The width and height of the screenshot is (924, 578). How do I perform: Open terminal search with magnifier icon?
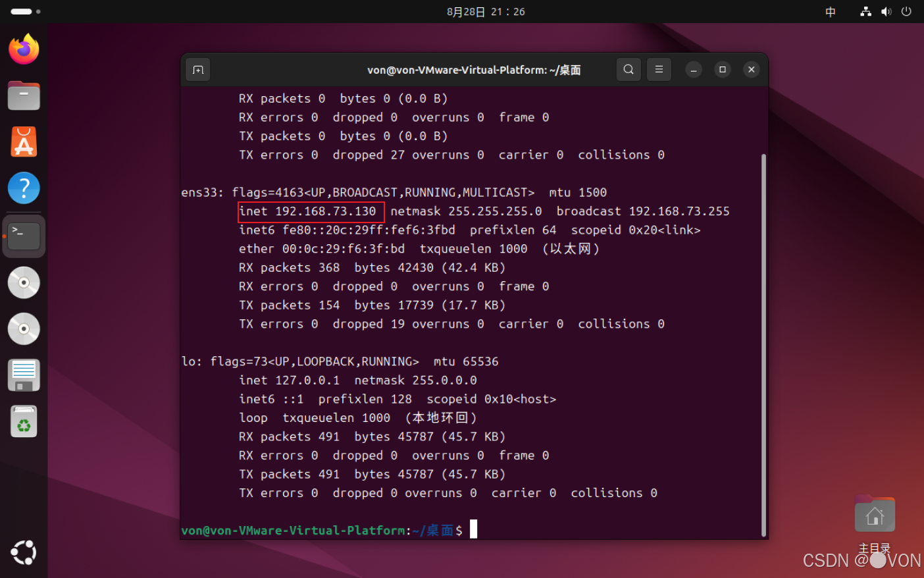(x=629, y=69)
